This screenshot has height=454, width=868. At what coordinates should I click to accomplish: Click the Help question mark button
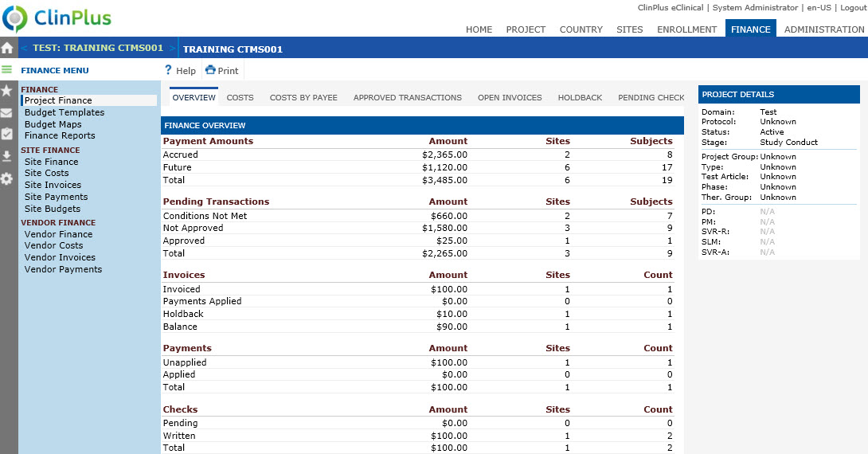click(180, 70)
